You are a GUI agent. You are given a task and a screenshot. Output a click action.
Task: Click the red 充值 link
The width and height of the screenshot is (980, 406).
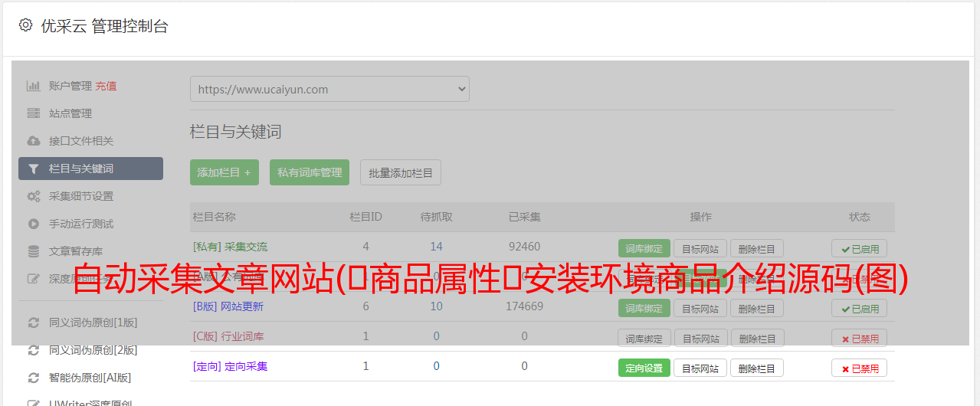coord(107,86)
